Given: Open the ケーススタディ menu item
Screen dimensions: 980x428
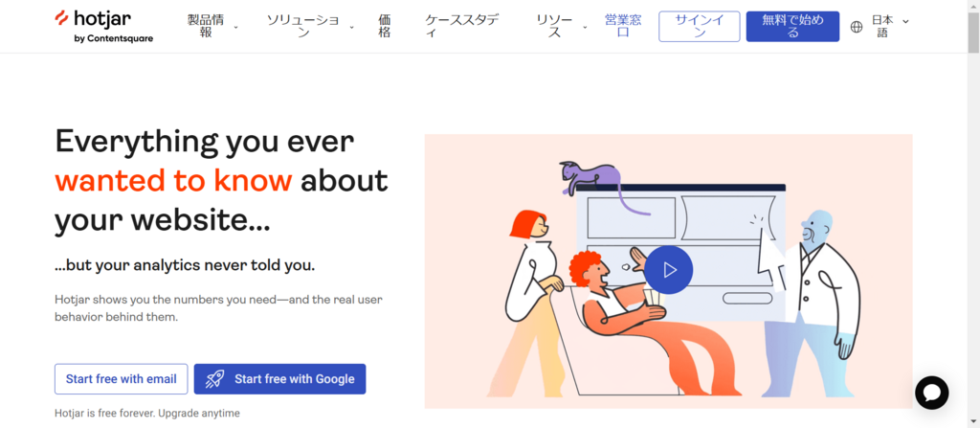Looking at the screenshot, I should (462, 26).
